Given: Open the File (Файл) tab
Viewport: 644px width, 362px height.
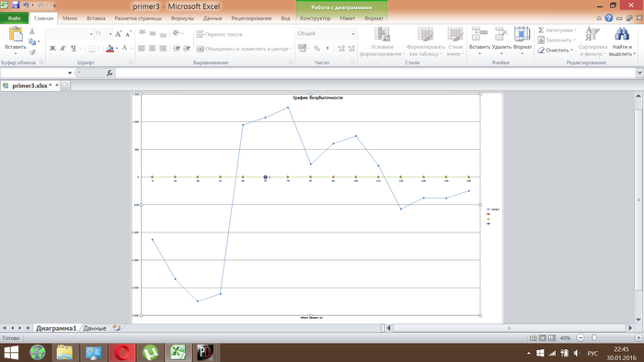Looking at the screenshot, I should tap(15, 18).
